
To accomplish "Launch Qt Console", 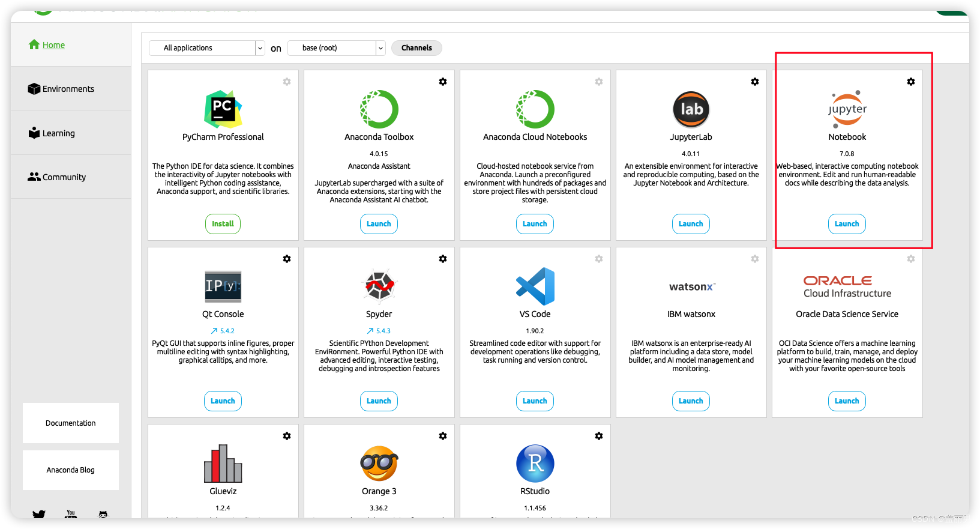I will pos(223,401).
